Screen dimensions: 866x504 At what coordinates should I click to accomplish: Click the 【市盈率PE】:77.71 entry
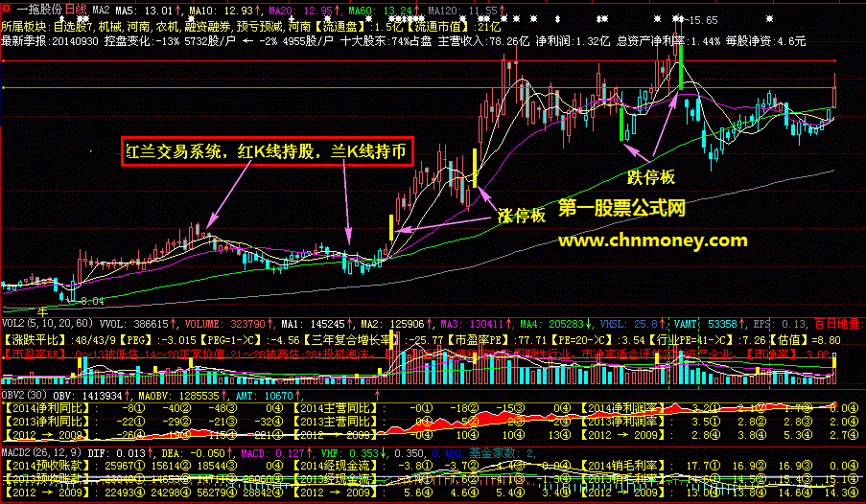point(496,340)
